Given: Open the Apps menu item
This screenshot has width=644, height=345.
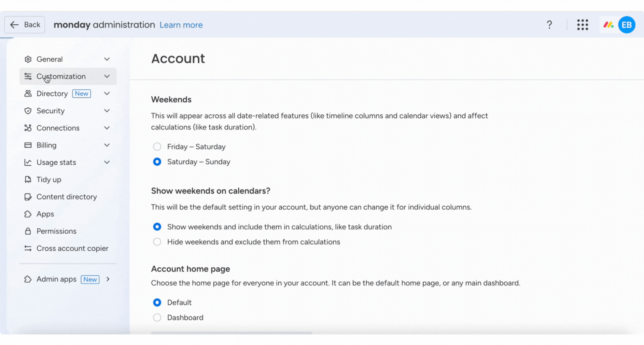Looking at the screenshot, I should click(x=45, y=214).
